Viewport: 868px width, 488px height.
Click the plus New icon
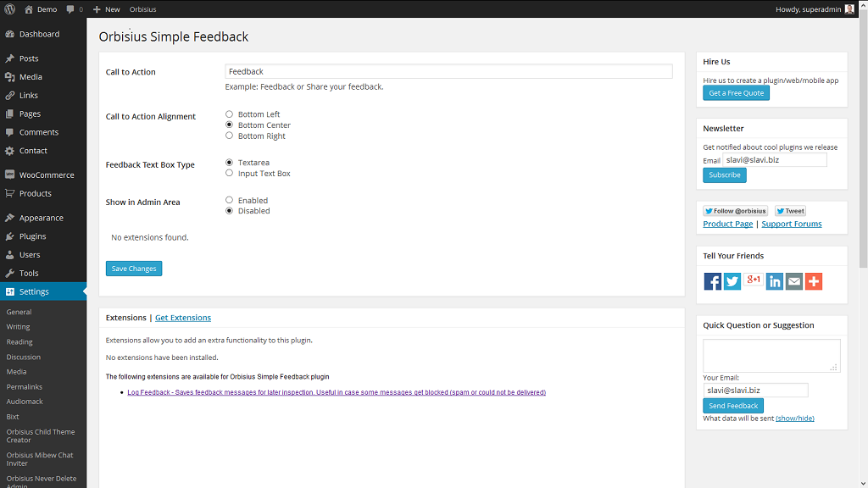pyautogui.click(x=97, y=9)
